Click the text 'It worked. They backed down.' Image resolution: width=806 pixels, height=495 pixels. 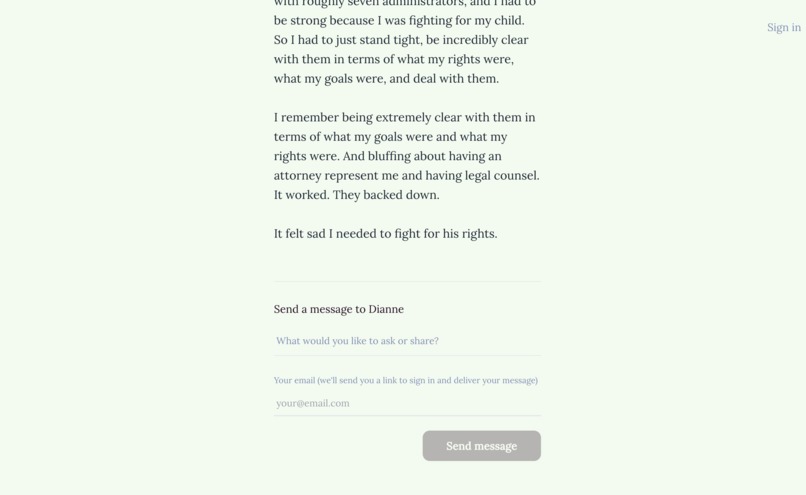tap(357, 195)
